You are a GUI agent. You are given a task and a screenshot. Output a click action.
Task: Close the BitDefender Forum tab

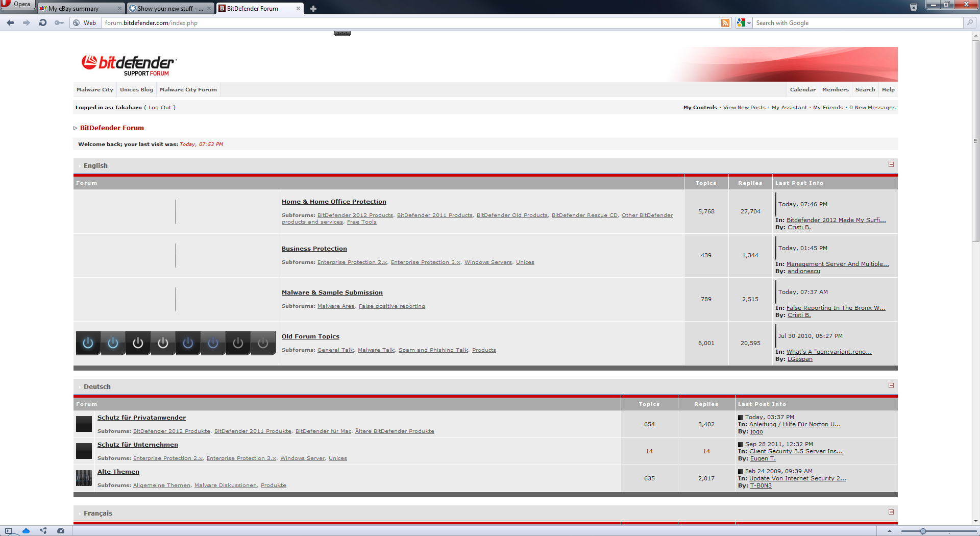[298, 8]
